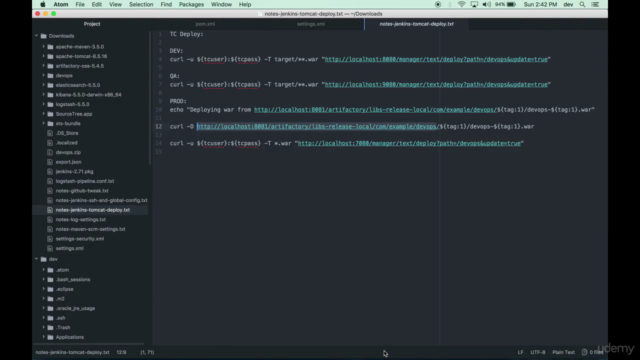The height and width of the screenshot is (360, 640).
Task: Click the volume icon in menu bar
Action: point(487,4)
